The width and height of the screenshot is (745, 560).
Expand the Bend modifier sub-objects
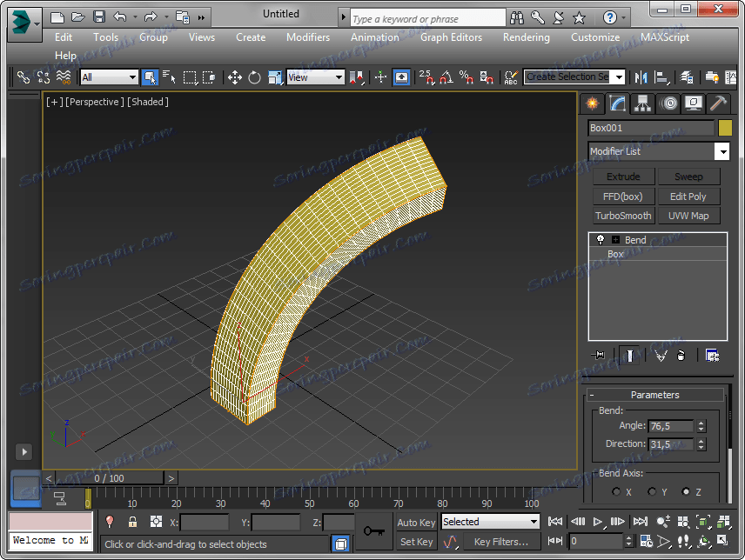click(615, 240)
